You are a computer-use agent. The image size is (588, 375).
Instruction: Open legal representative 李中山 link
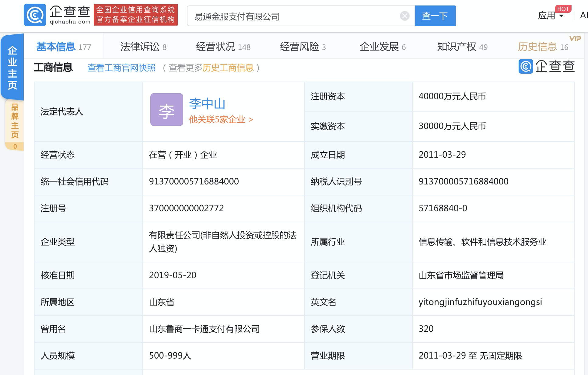207,103
